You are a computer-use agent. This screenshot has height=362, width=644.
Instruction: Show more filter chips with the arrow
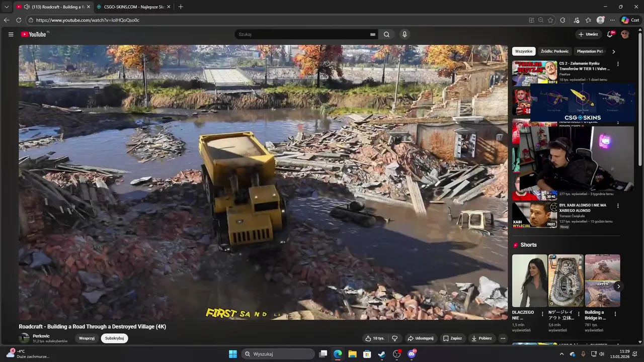point(613,51)
